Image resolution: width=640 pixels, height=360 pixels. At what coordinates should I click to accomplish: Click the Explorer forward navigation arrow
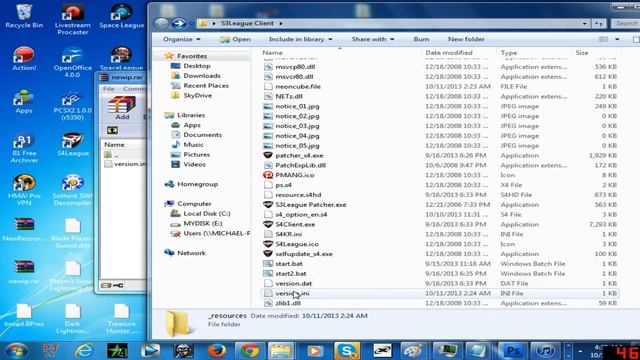(x=178, y=24)
